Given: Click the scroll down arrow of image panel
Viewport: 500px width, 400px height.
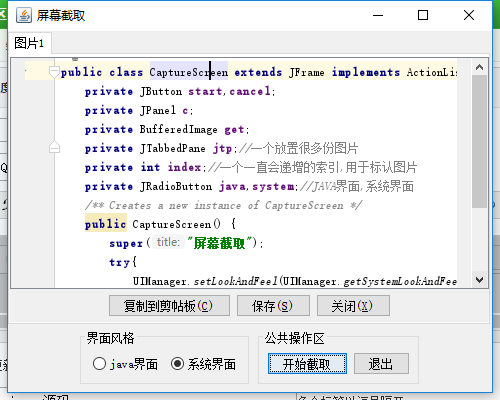Looking at the screenshot, I should pyautogui.click(x=479, y=280).
